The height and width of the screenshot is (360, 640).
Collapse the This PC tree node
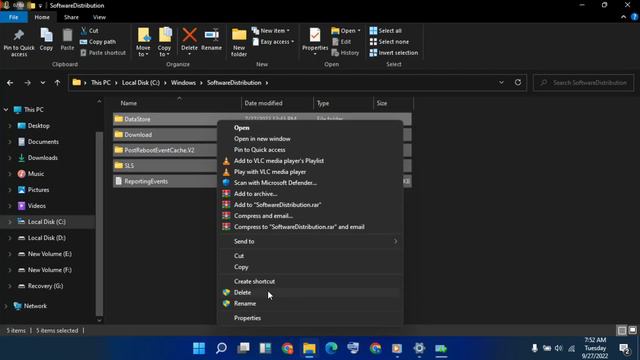tap(6, 110)
